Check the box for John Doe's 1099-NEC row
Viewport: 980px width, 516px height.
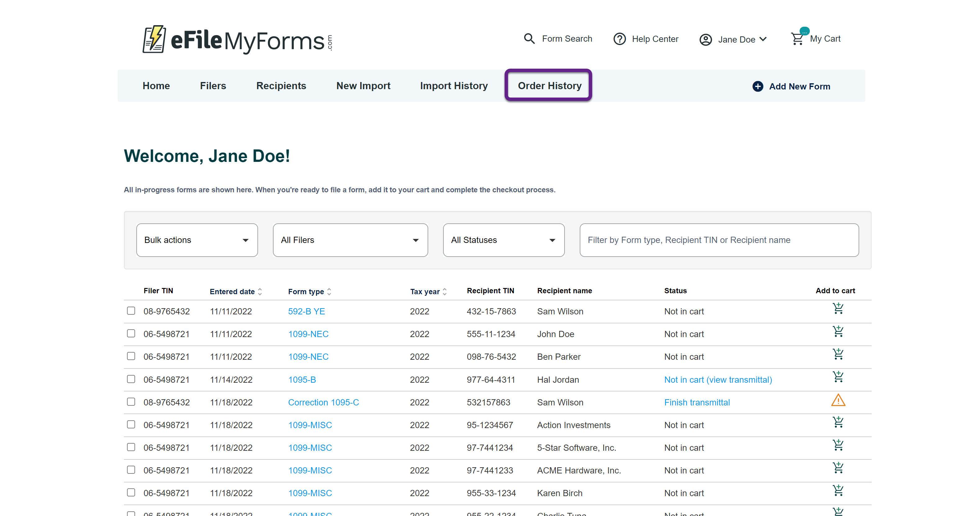tap(131, 334)
